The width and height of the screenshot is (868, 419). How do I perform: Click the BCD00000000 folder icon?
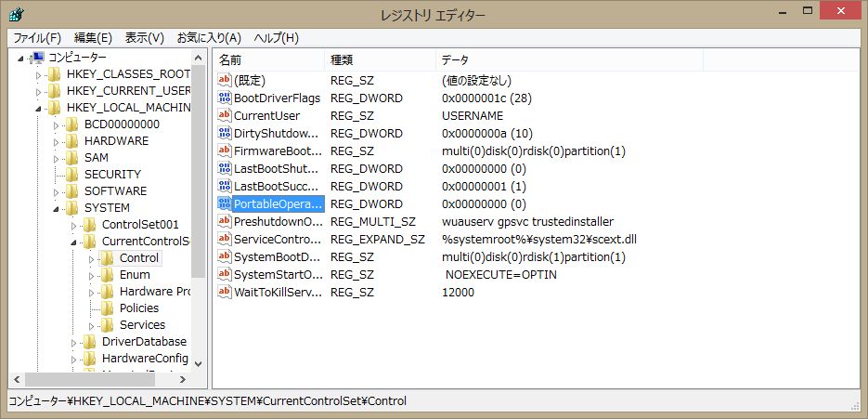(x=72, y=124)
